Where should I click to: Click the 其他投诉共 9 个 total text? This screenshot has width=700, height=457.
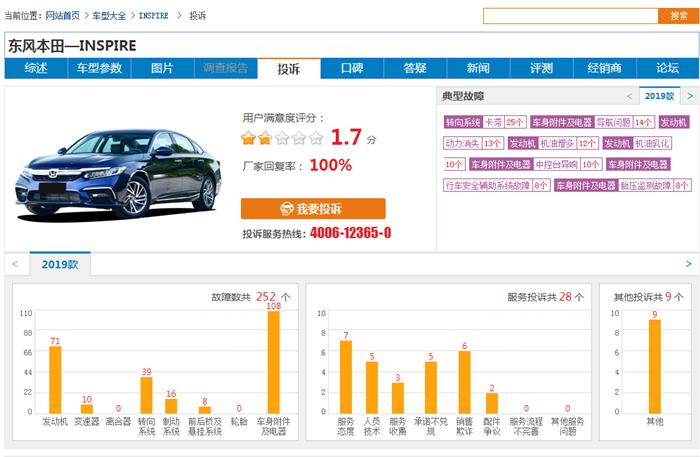click(648, 297)
